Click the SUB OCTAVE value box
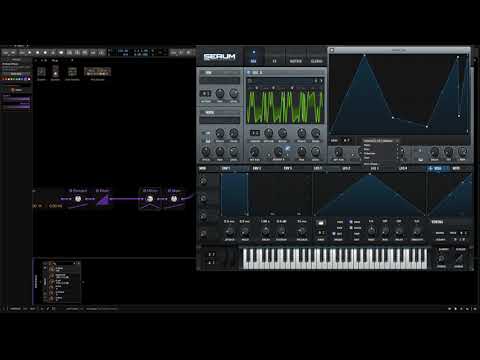480x360 pixels. 205,94
